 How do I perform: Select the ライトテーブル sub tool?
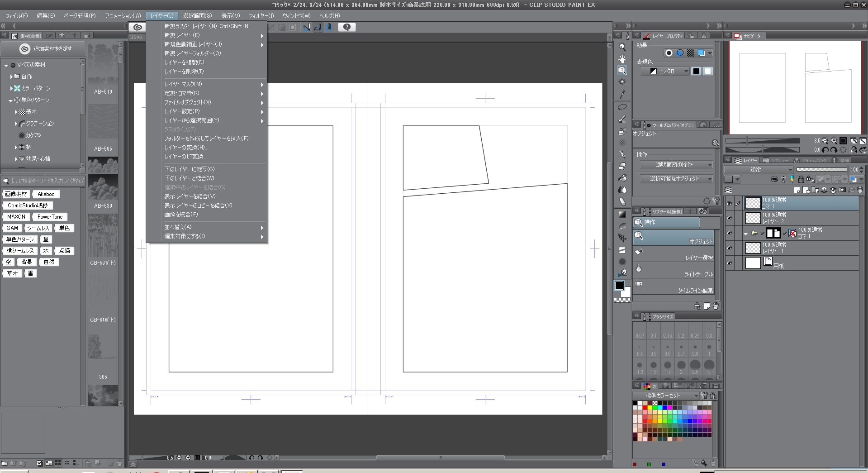point(674,270)
